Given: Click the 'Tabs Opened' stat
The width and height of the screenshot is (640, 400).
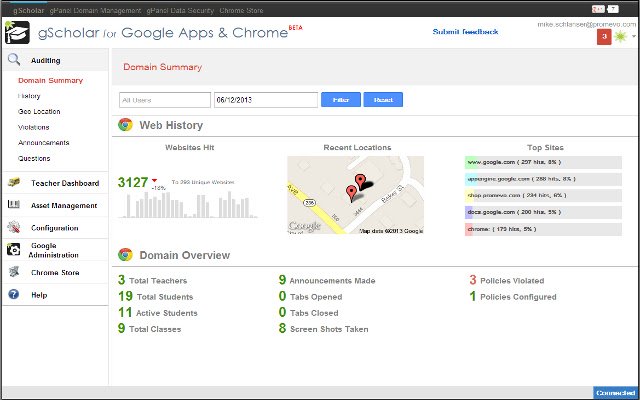Looking at the screenshot, I should click(x=310, y=296).
